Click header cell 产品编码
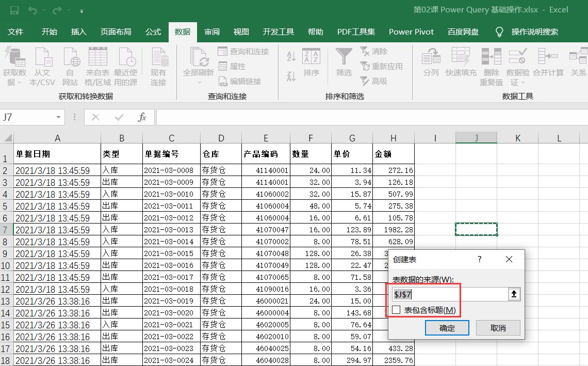Image resolution: width=588 pixels, height=366 pixels. coord(266,154)
